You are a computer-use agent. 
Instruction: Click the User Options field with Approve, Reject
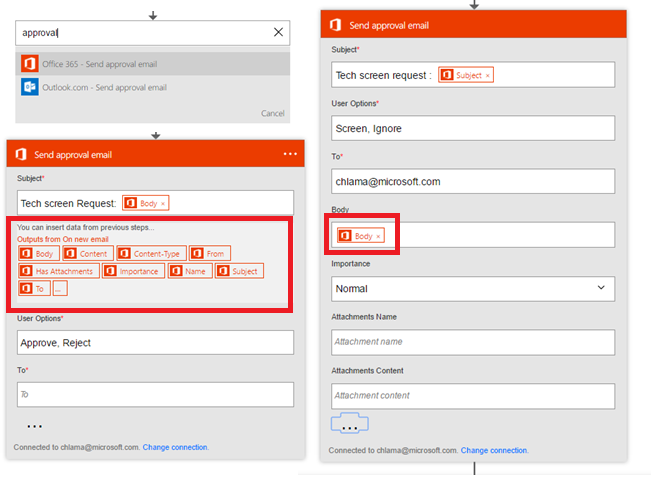[155, 342]
